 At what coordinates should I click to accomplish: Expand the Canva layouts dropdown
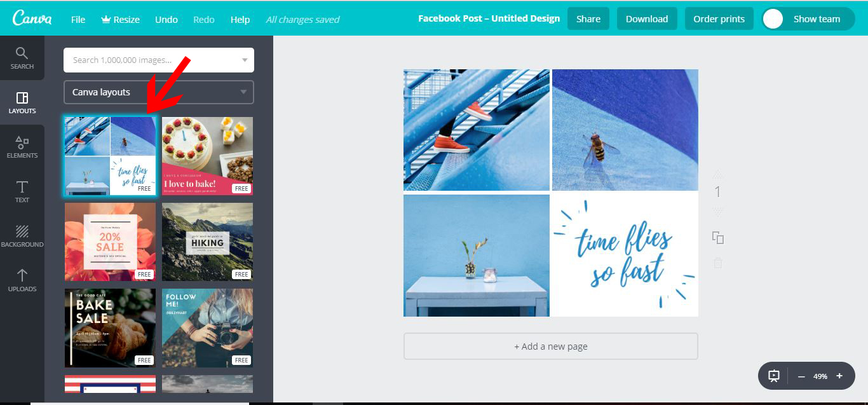[x=158, y=92]
